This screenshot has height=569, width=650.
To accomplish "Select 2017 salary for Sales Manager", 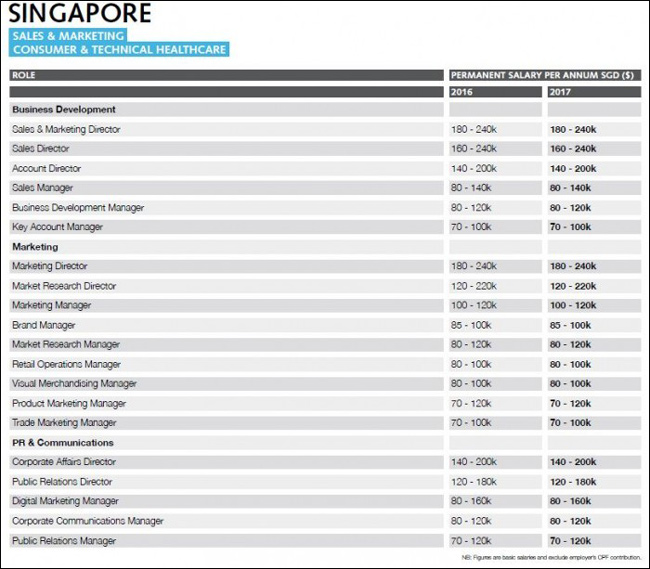I will (570, 188).
